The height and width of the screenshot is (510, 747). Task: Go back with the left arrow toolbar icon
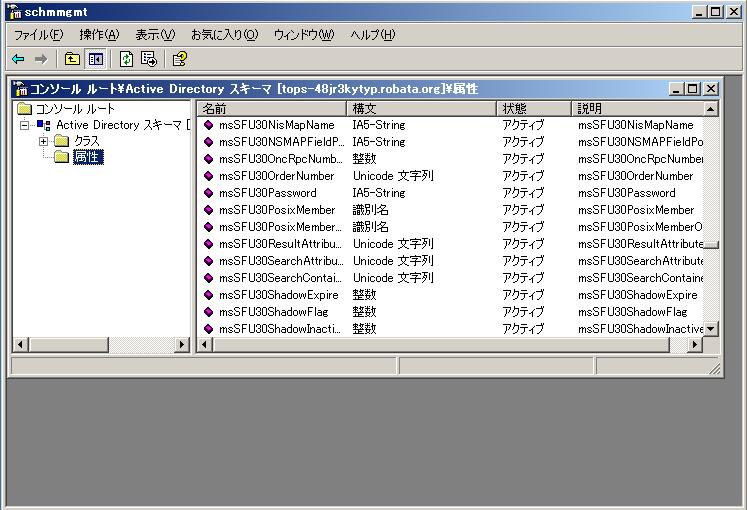click(x=19, y=59)
